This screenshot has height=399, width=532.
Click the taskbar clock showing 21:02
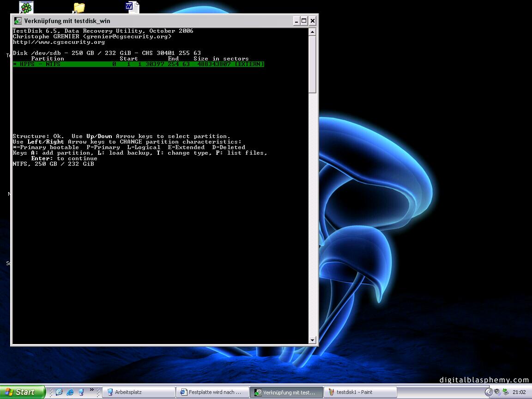(519, 392)
